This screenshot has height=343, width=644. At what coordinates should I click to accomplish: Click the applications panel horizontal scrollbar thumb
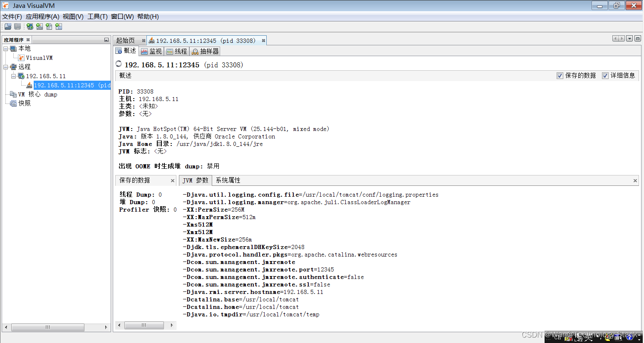(x=48, y=328)
